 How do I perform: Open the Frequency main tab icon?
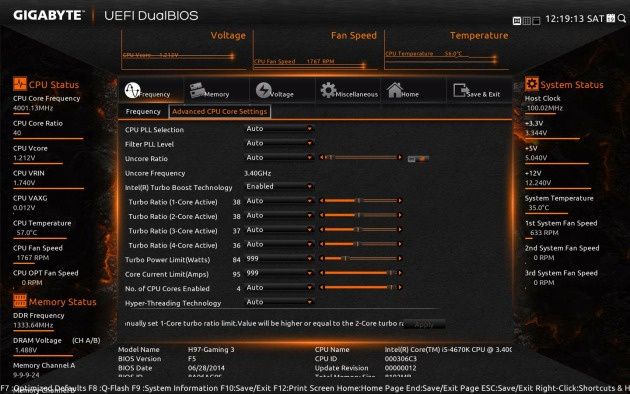pos(132,90)
